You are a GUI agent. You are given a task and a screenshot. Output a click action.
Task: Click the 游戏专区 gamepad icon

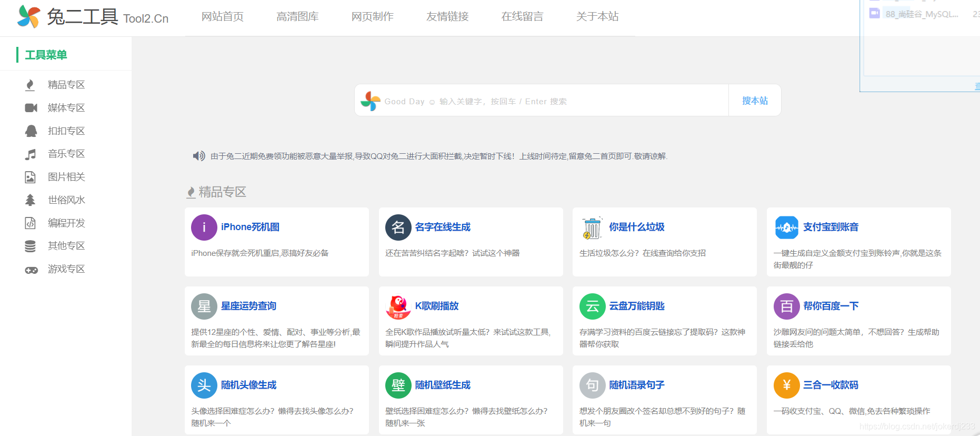click(x=31, y=270)
